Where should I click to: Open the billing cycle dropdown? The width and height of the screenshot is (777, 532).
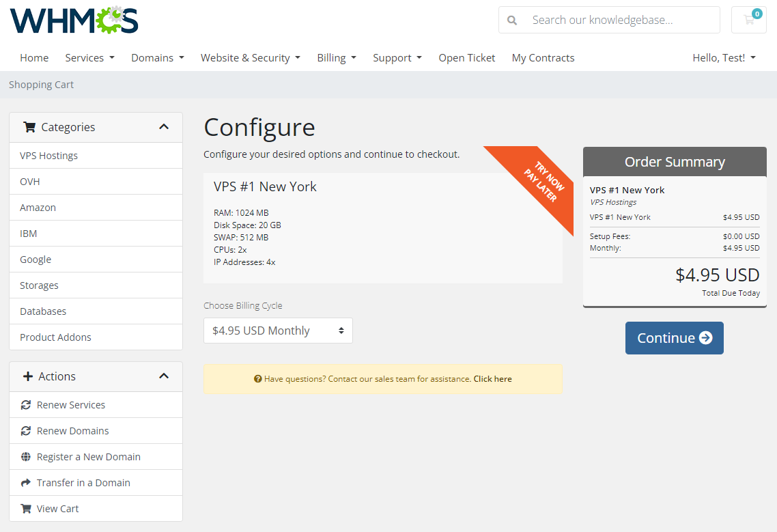tap(278, 330)
